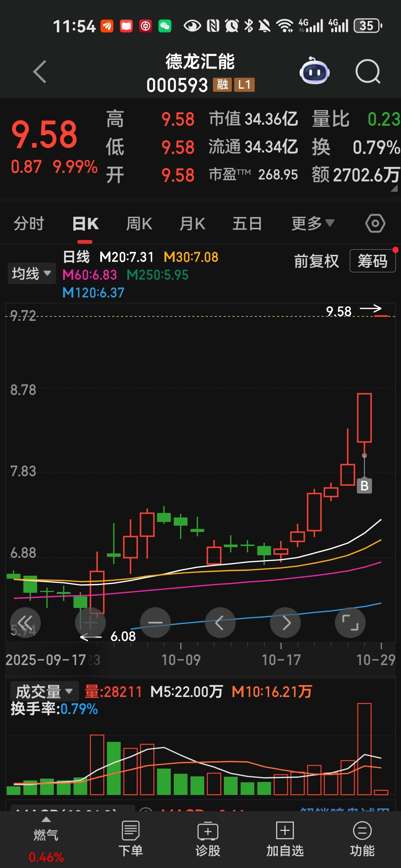The width and height of the screenshot is (401, 868).
Task: Tap the tallest red volume bar
Action: (x=364, y=749)
